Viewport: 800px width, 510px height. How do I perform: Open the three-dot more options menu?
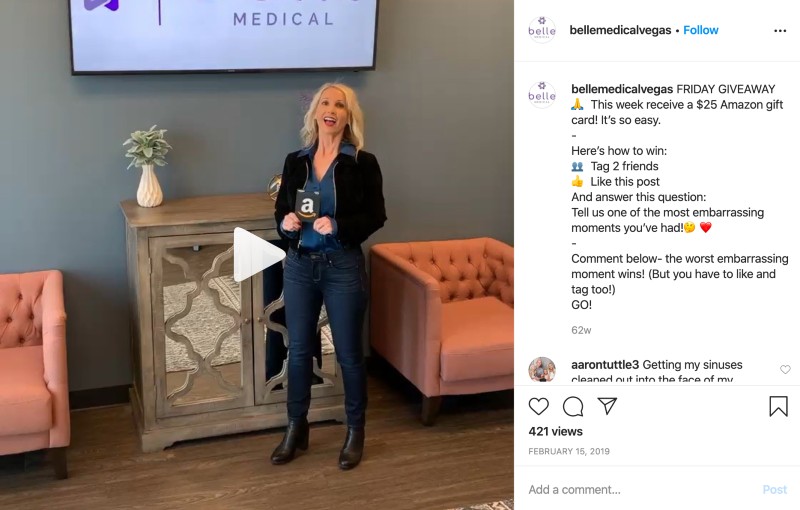tap(780, 31)
